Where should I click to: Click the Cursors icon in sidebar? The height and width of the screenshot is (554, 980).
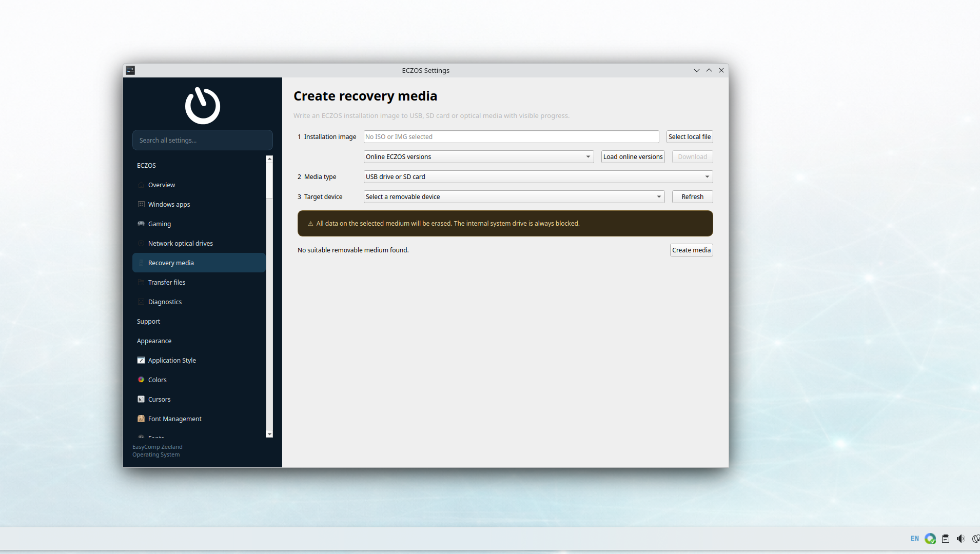click(141, 399)
